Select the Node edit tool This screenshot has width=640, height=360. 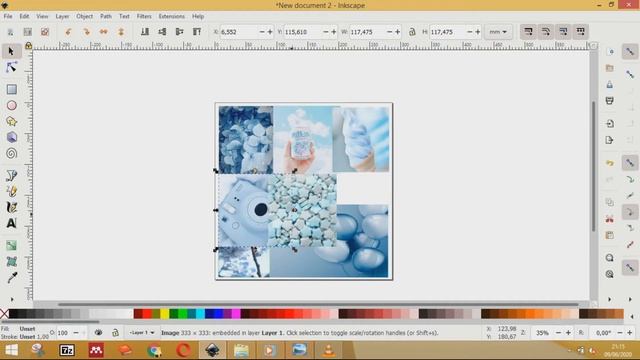click(11, 67)
